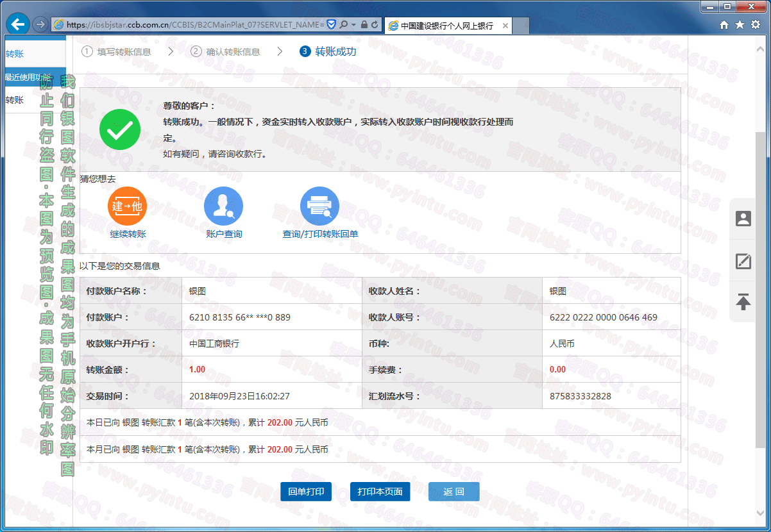The image size is (771, 532).
Task: Open the address bar search dropdown arrow
Action: click(x=353, y=25)
